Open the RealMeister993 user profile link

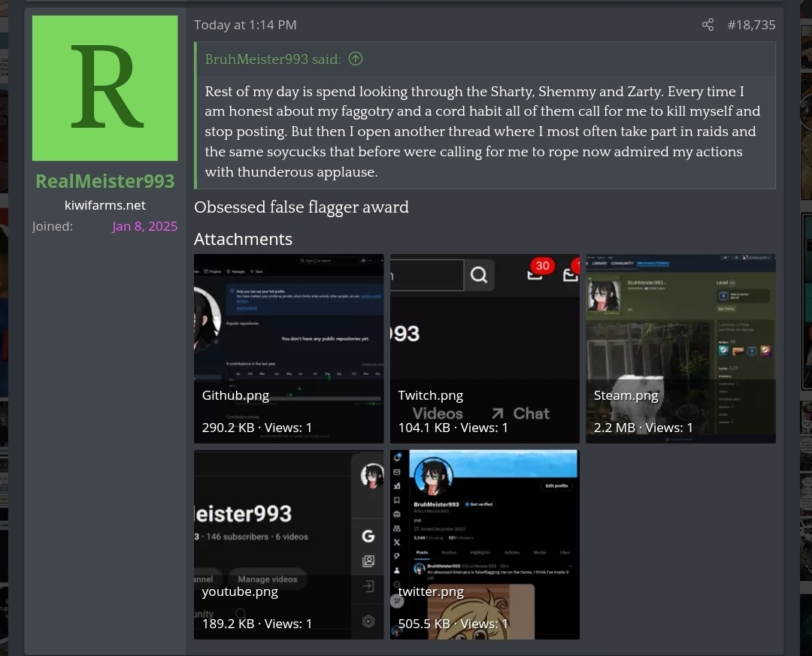[105, 181]
